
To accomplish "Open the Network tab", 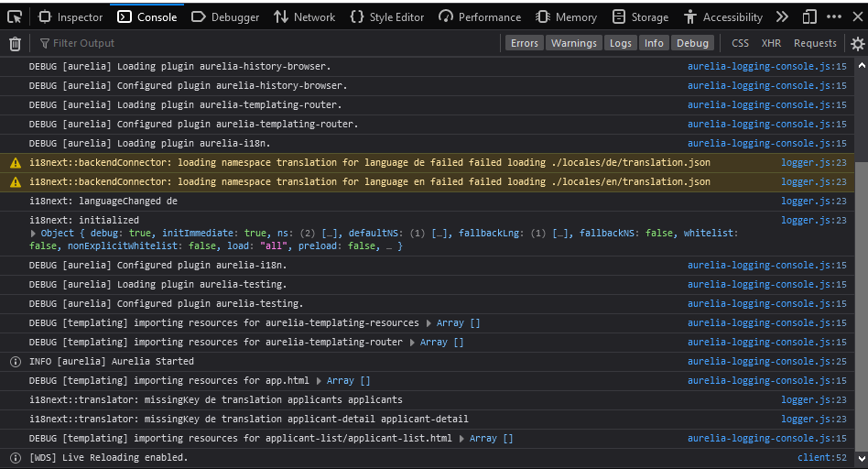I will [x=305, y=17].
